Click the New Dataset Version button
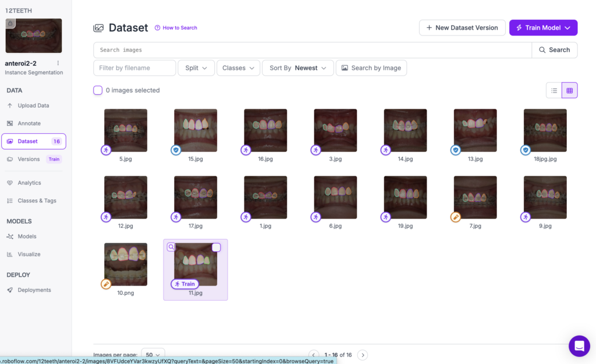 pyautogui.click(x=462, y=28)
